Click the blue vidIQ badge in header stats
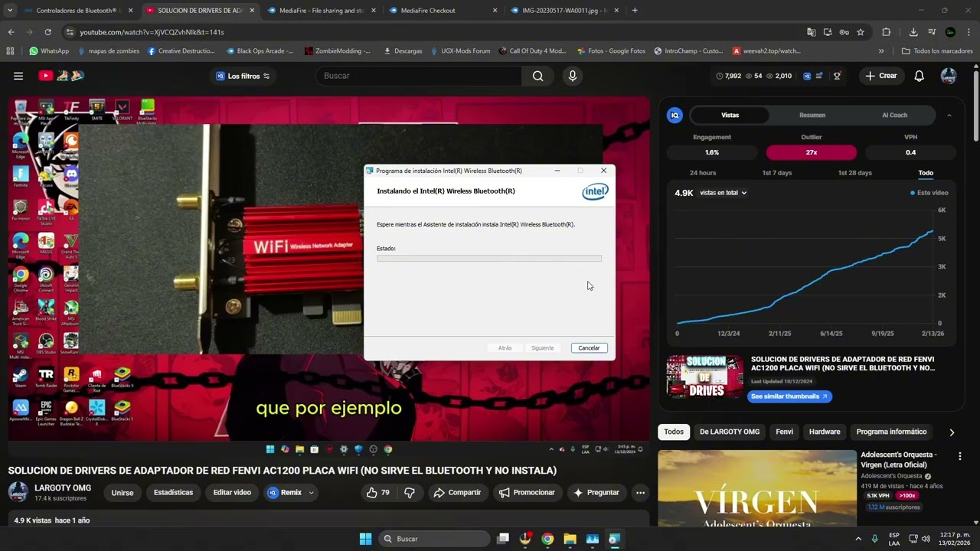 [x=807, y=76]
